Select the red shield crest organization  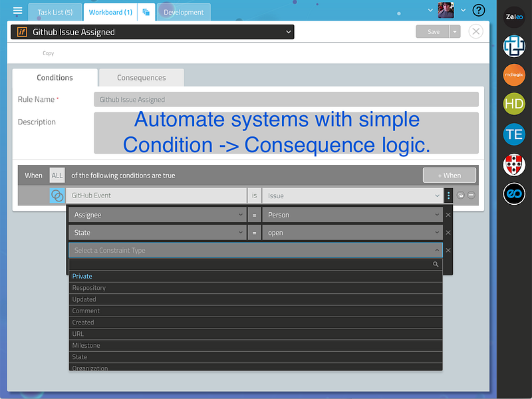pyautogui.click(x=514, y=164)
